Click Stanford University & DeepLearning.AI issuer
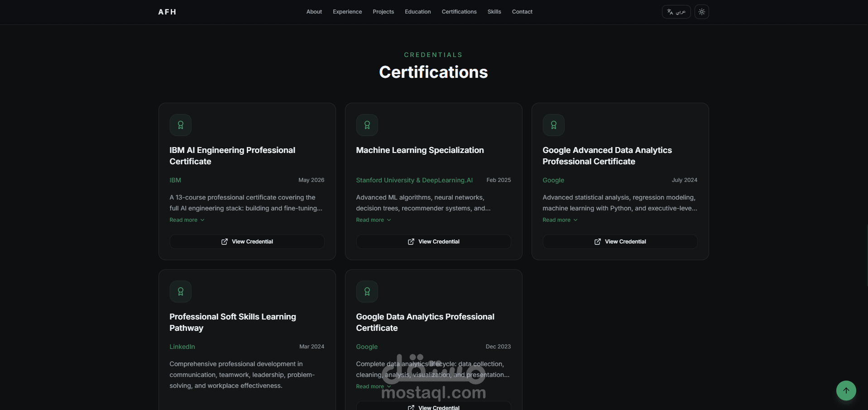Screen dimensions: 868x410 pos(414,180)
